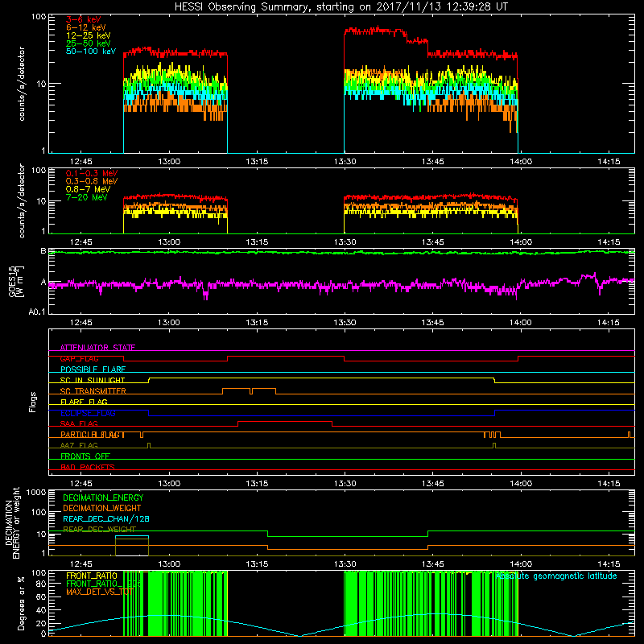Select the AAZ_FLAG label
644x644 pixels.
tap(79, 445)
